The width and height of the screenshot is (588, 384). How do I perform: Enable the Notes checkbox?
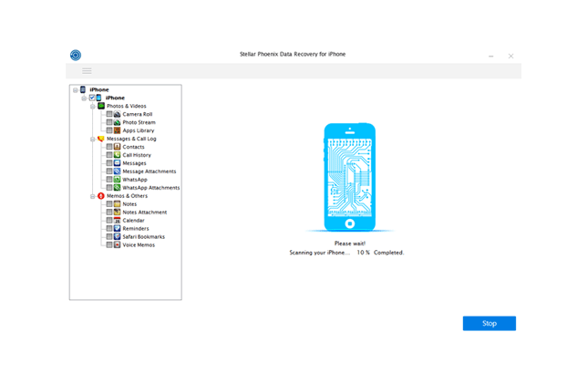109,204
